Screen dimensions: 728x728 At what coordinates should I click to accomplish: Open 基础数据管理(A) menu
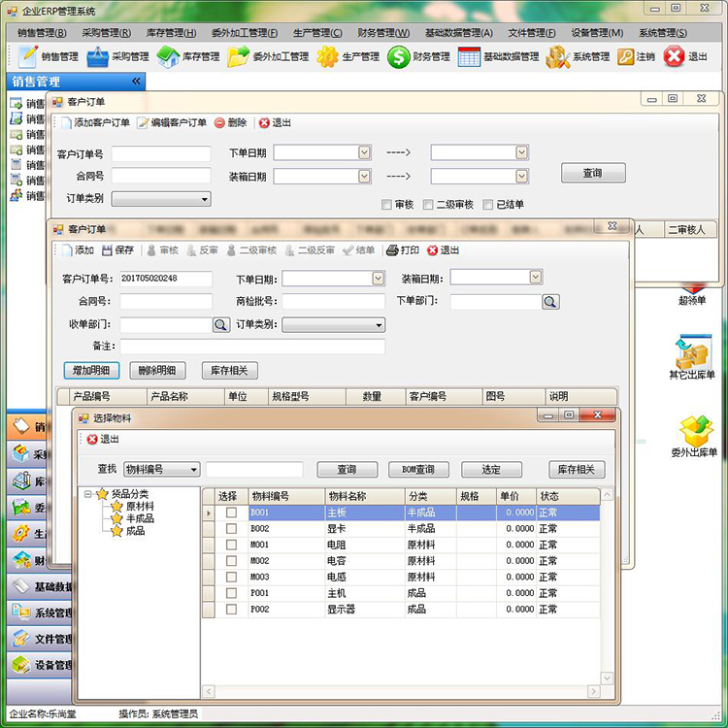[459, 32]
